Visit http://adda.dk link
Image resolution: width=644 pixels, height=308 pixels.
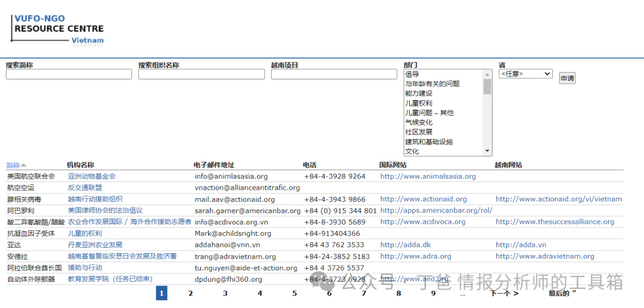click(405, 245)
